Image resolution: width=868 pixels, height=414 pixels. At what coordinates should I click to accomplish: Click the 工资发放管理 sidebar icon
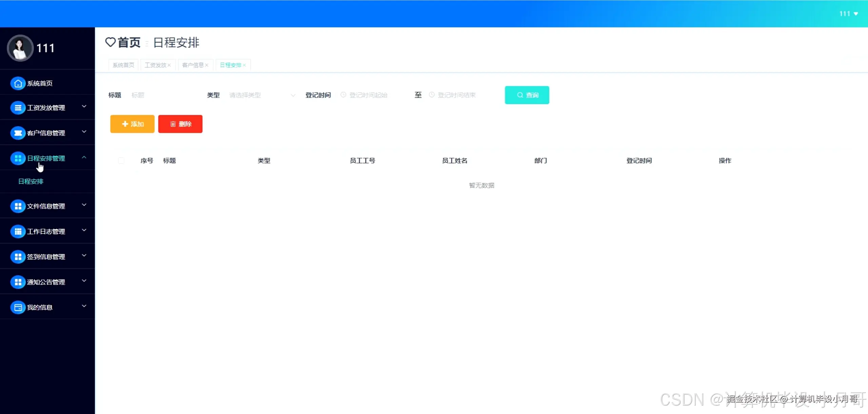[18, 108]
